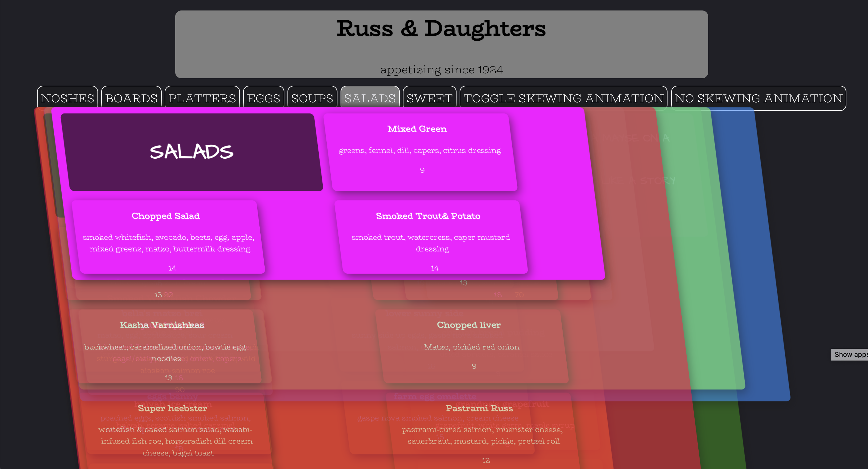Select the Chopped liver item card

tap(472, 347)
